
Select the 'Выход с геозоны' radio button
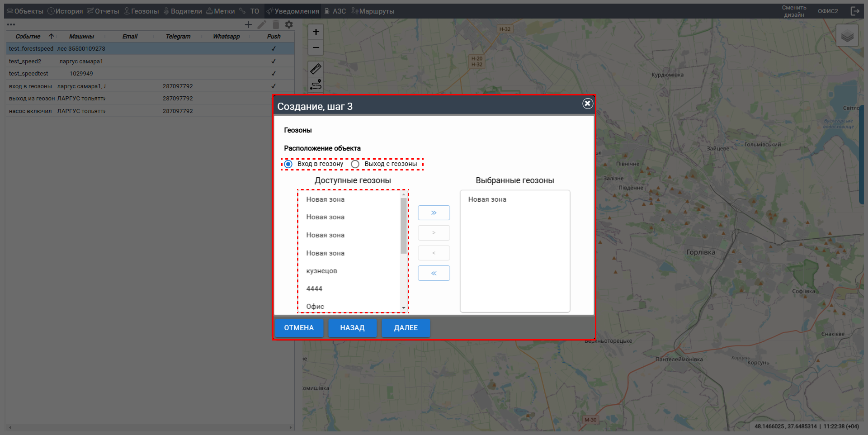click(x=355, y=164)
